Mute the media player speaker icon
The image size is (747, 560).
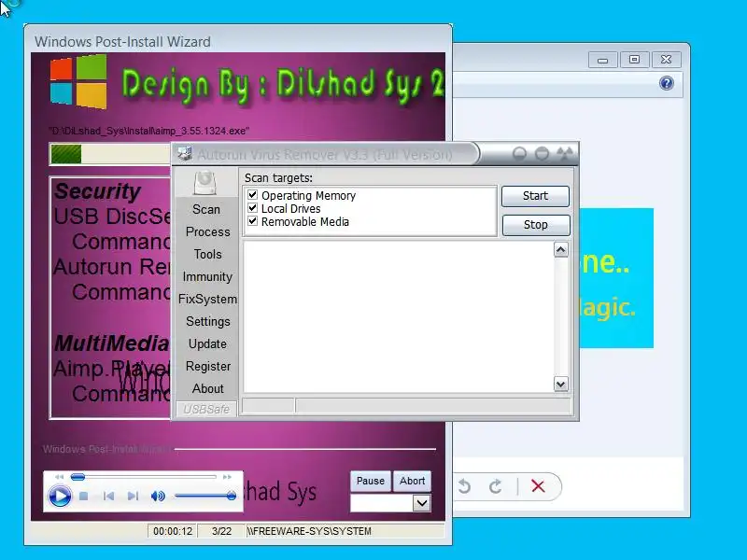[x=158, y=497]
